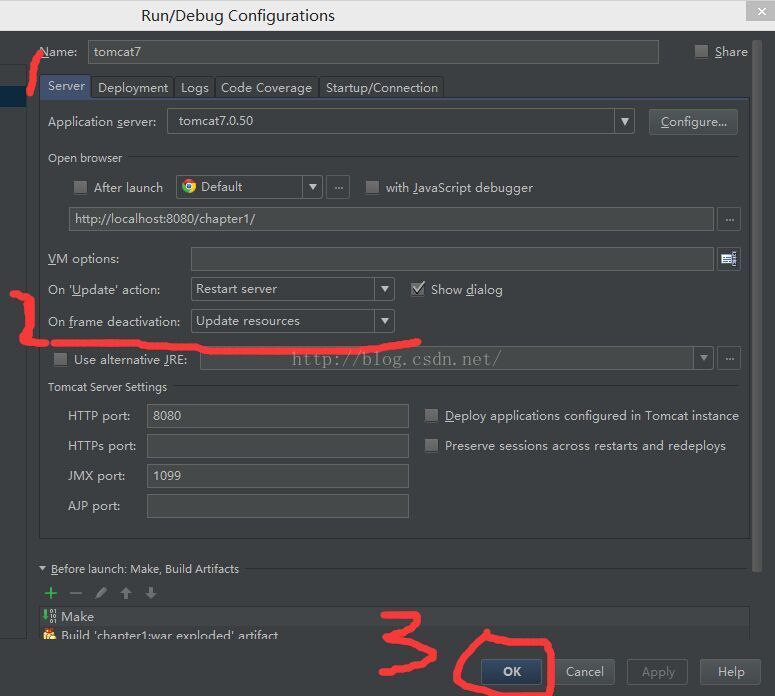Click the localhost URL input field
Viewport: 775px width, 696px height.
click(x=391, y=219)
